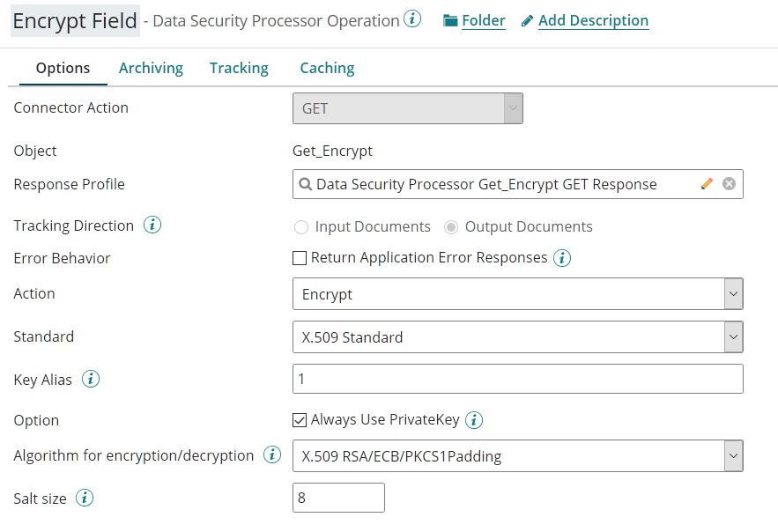Image resolution: width=778 pixels, height=532 pixels.
Task: Select Input Documents radio button
Action: (x=301, y=227)
